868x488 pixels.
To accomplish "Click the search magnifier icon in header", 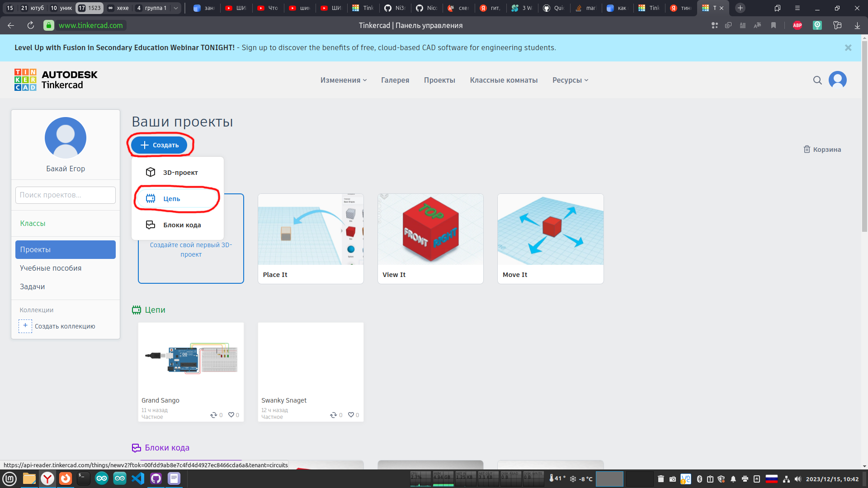I will tap(817, 80).
